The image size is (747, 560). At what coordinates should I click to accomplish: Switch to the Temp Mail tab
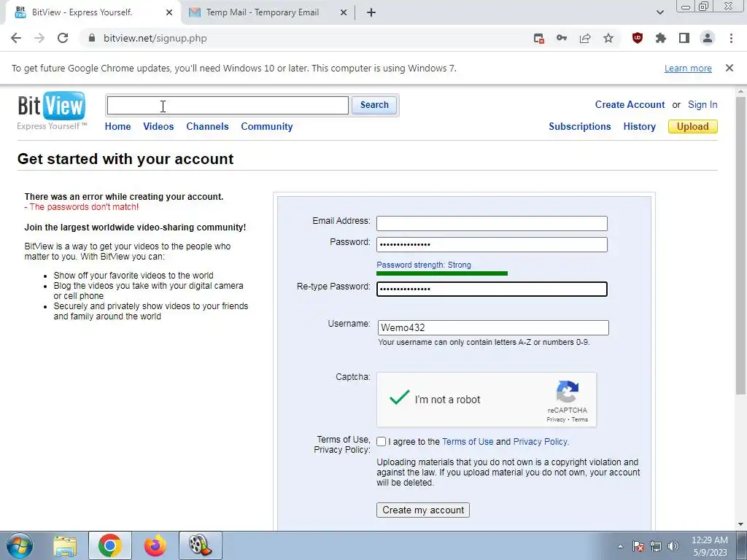(268, 12)
